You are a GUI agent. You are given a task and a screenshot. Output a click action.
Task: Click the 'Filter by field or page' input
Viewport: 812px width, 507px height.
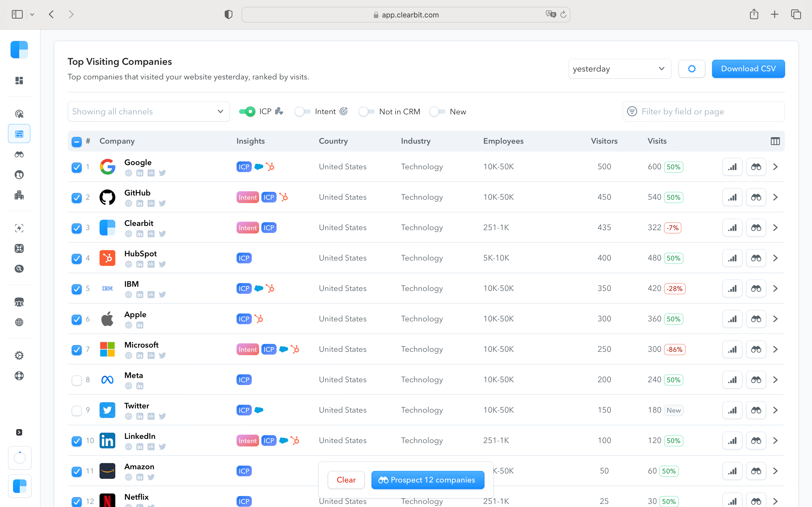(x=703, y=111)
